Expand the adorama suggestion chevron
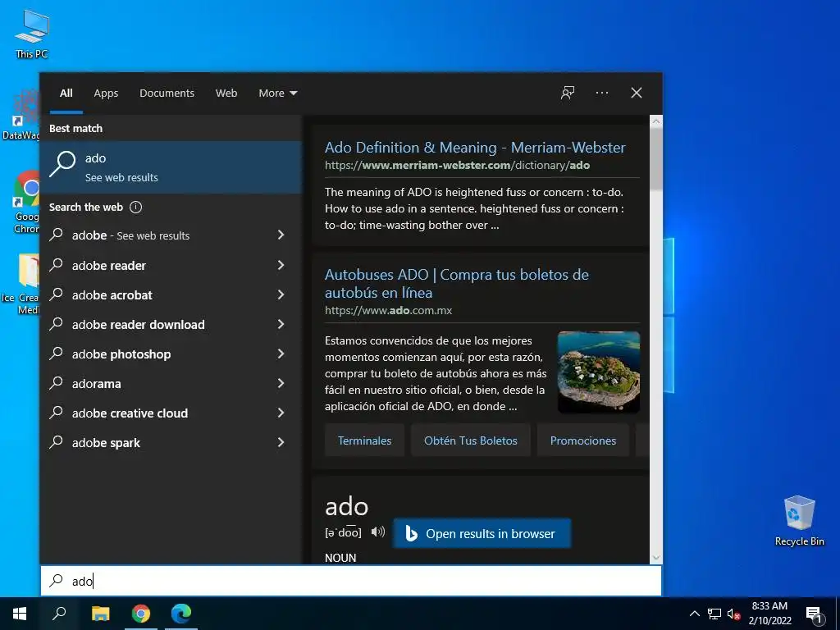The height and width of the screenshot is (630, 840). [x=281, y=384]
